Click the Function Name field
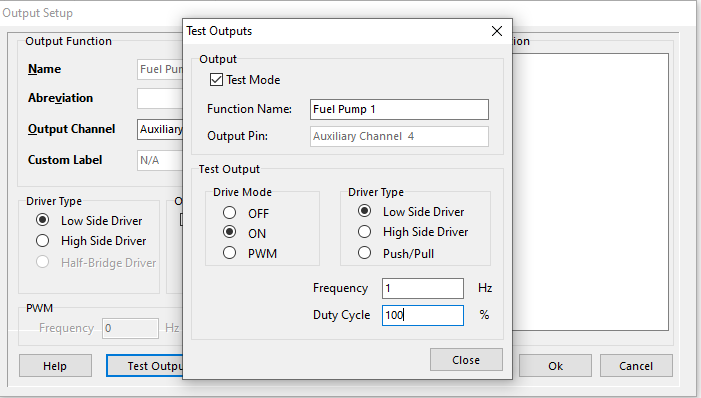Viewport: 701px width, 398px height. pos(399,110)
